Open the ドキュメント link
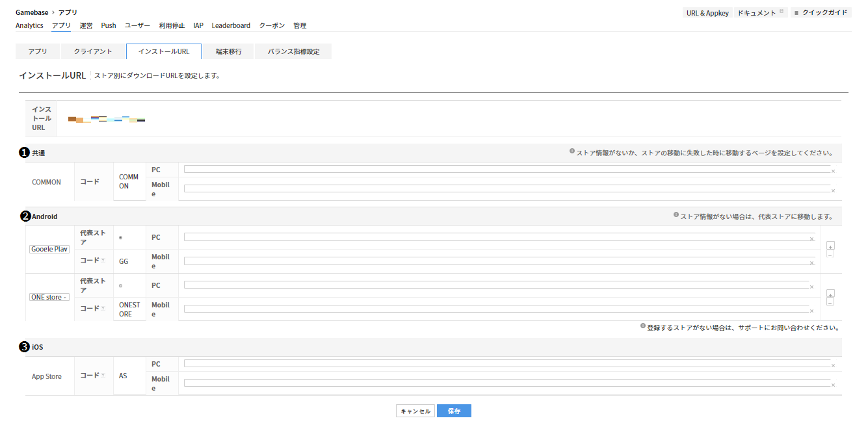This screenshot has width=868, height=427. 761,13
